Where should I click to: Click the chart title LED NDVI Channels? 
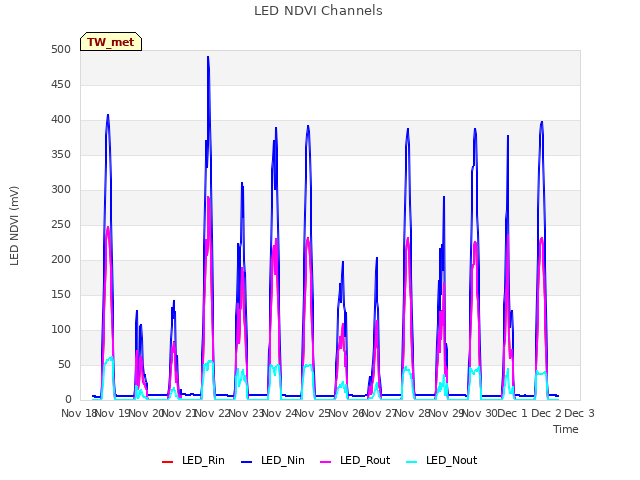(x=318, y=11)
